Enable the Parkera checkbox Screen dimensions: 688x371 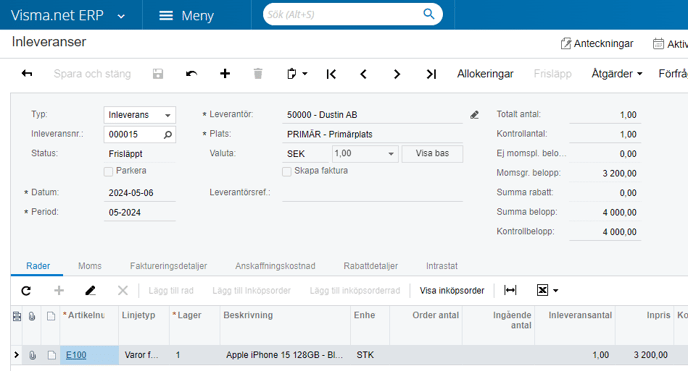pyautogui.click(x=108, y=171)
